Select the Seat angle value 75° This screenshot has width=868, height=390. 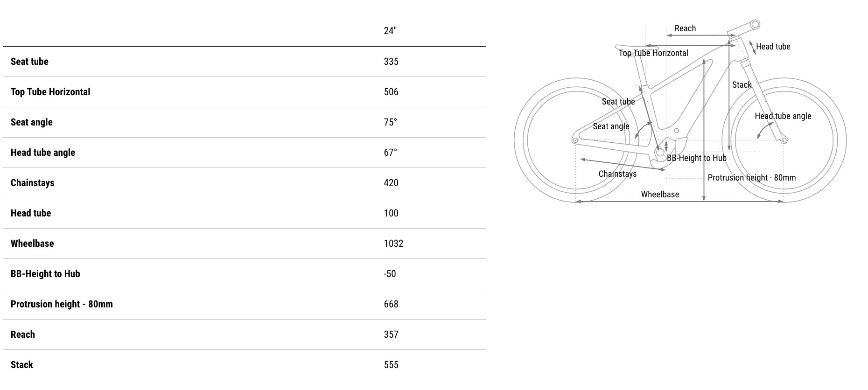[x=391, y=122]
